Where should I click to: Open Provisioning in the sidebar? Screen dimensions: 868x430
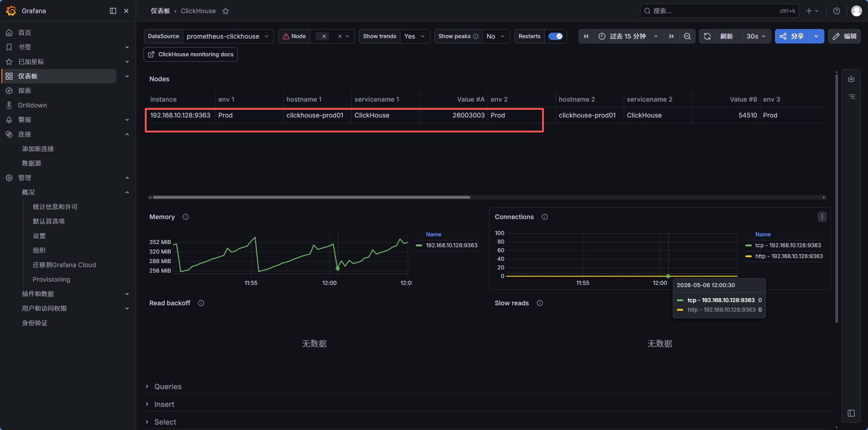pos(51,279)
